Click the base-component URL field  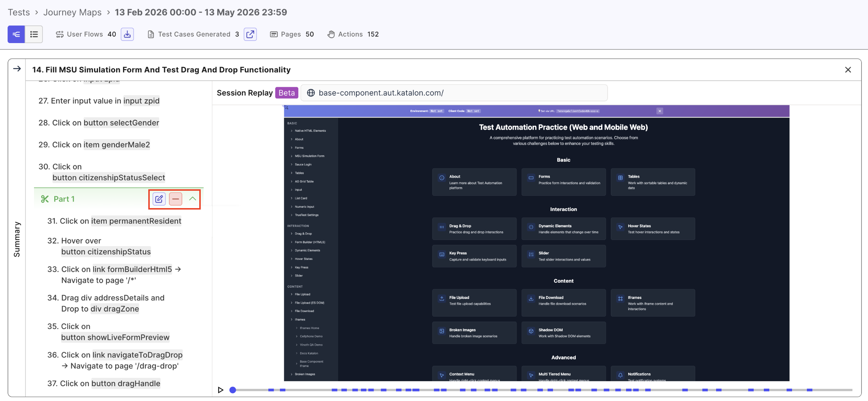tap(454, 93)
